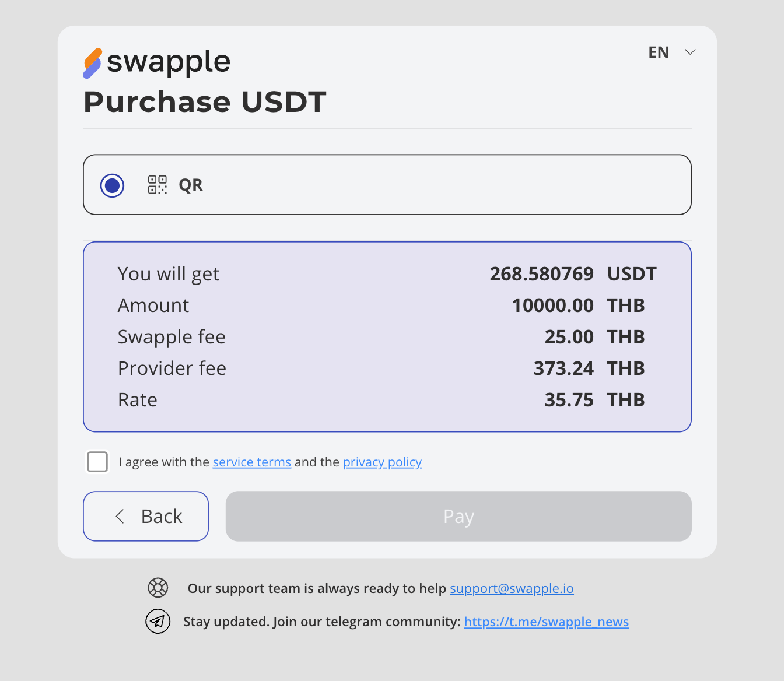Open the privacy policy link

pyautogui.click(x=382, y=462)
